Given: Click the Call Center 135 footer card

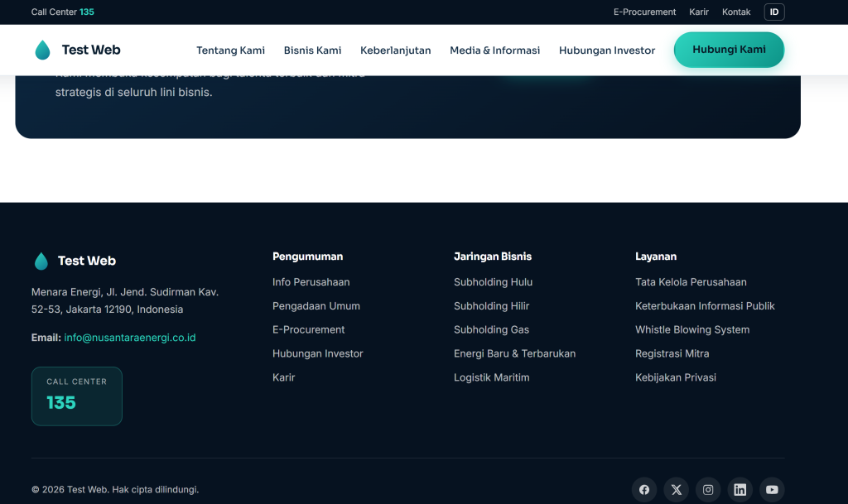Looking at the screenshot, I should click(x=77, y=396).
